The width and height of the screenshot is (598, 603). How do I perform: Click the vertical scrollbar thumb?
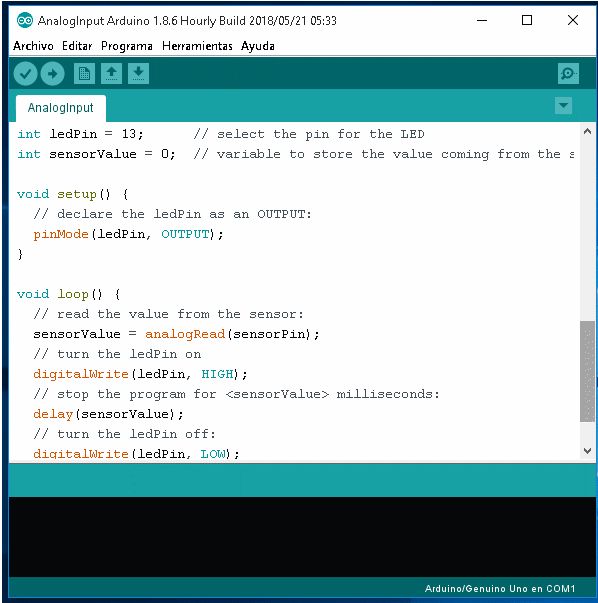coord(587,371)
